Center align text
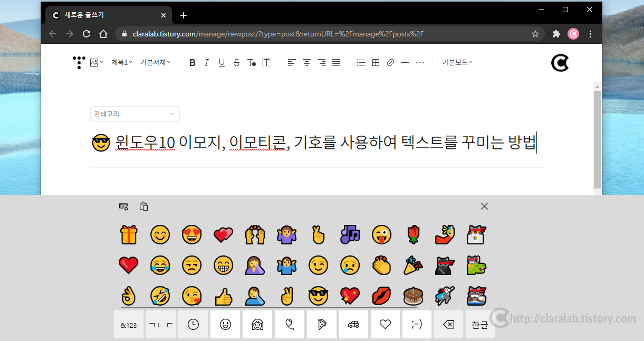Screen dimensions: 644x341 pos(306,63)
